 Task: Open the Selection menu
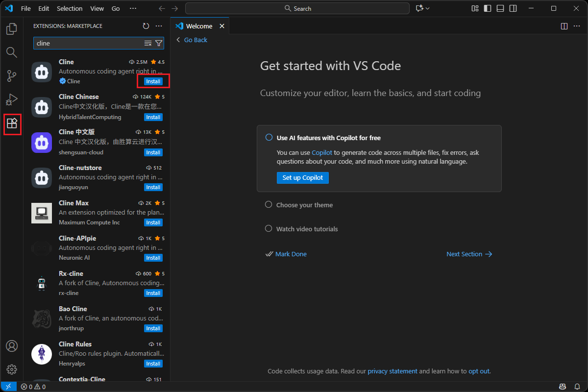[70, 8]
